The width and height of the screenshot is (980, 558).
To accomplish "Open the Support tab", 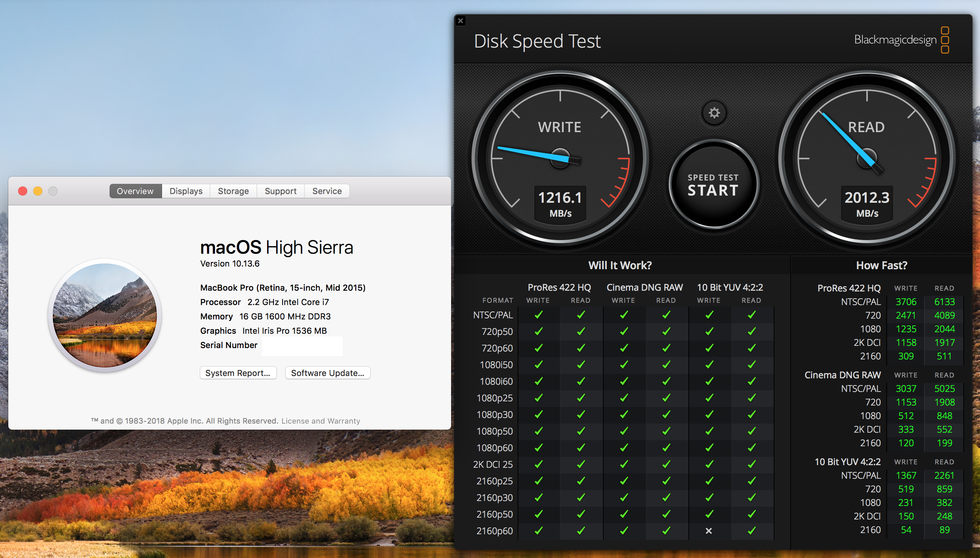I will point(280,191).
